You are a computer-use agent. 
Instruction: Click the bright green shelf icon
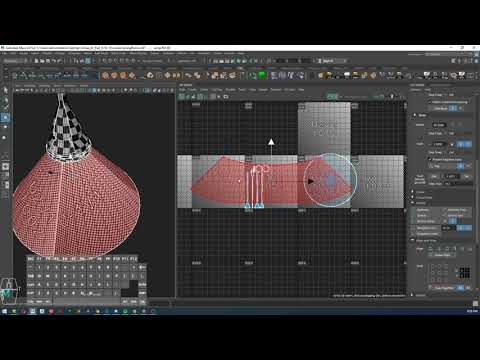[262, 75]
